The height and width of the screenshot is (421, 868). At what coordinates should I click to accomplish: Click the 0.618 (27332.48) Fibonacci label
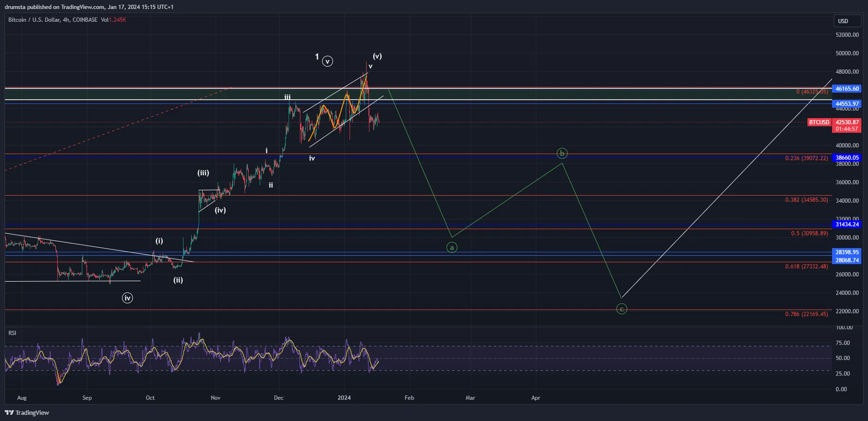pos(807,266)
